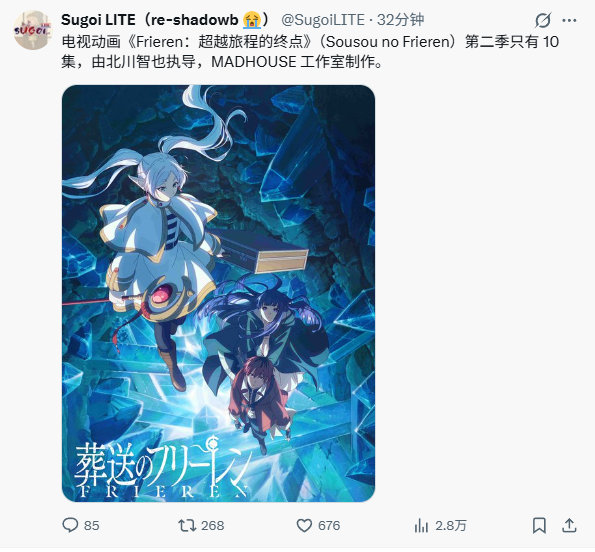Click the 85 replies count

point(91,526)
